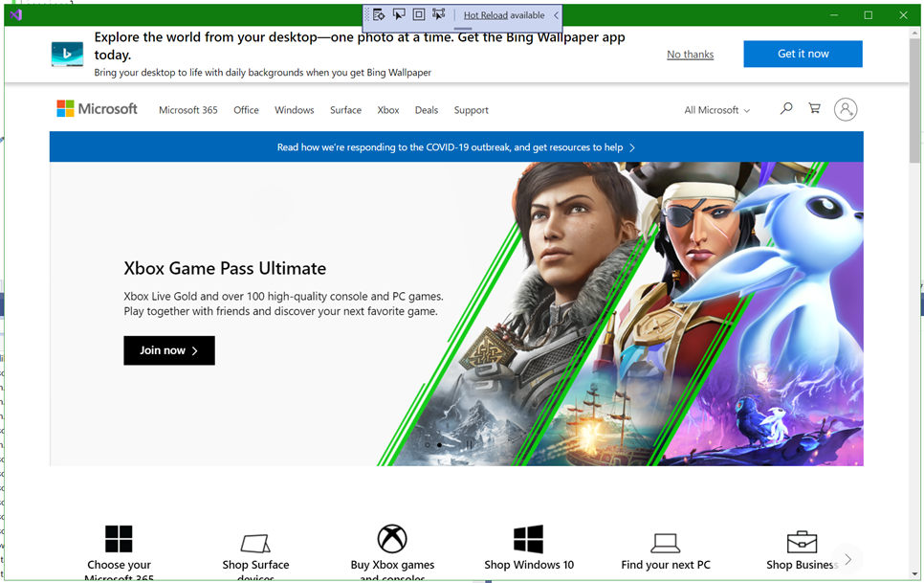Open the Shop Windows 10 link text
924x583 pixels.
pyautogui.click(x=529, y=565)
